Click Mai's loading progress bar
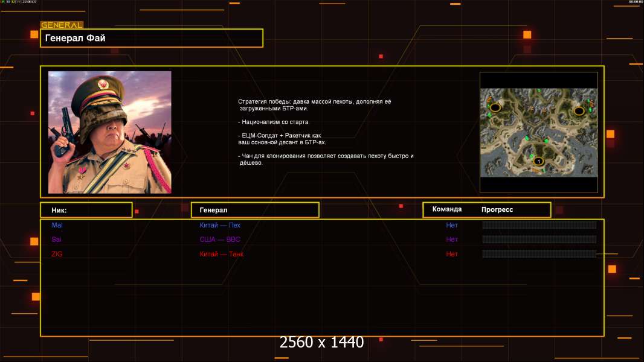Viewport: 644px width, 362px height. coord(539,224)
